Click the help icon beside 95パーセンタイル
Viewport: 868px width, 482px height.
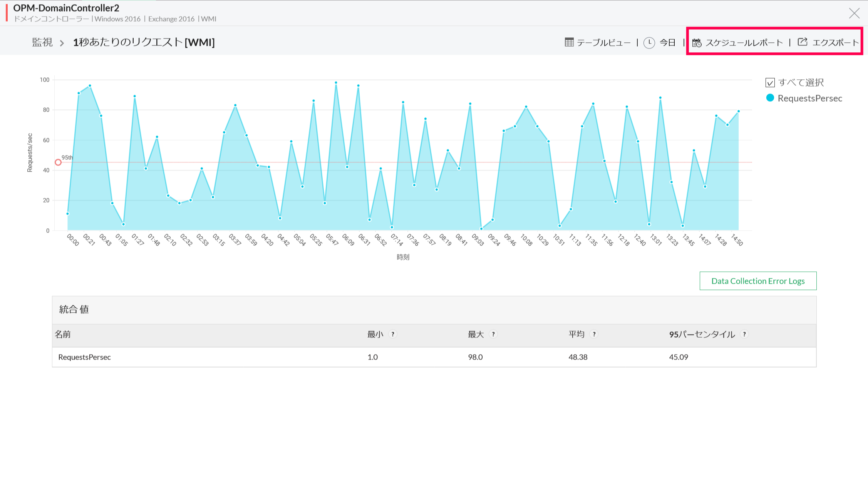[744, 334]
